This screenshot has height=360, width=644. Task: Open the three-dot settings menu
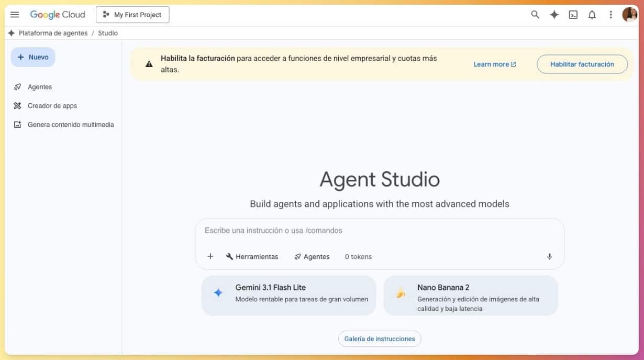[610, 15]
